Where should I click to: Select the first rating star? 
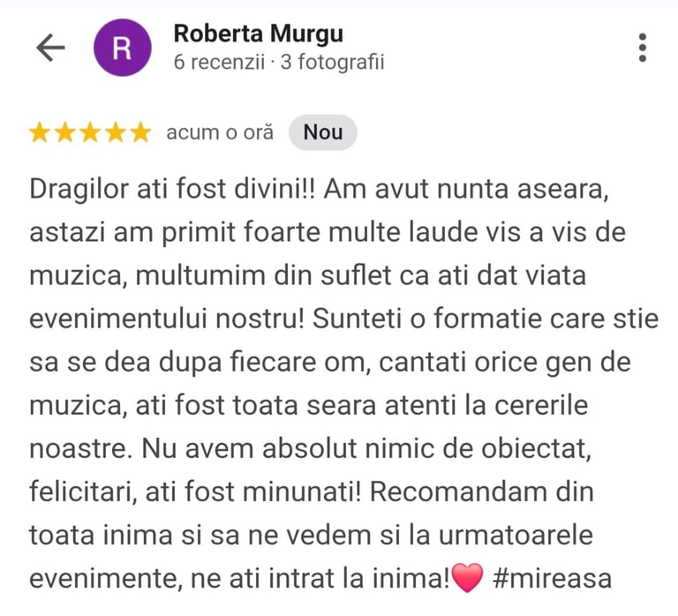click(x=40, y=132)
